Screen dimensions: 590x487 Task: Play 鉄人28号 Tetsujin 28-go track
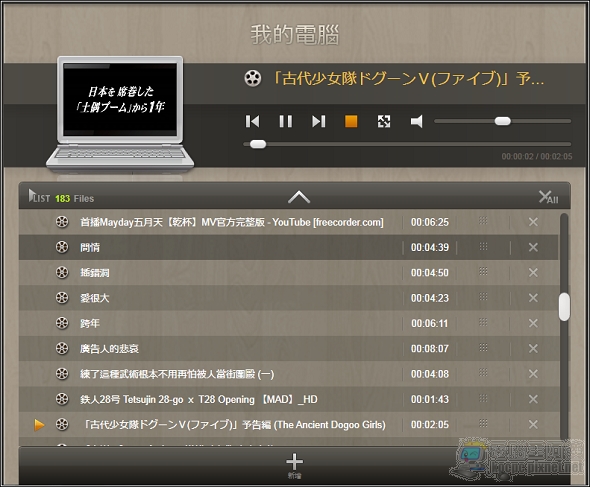(x=289, y=399)
